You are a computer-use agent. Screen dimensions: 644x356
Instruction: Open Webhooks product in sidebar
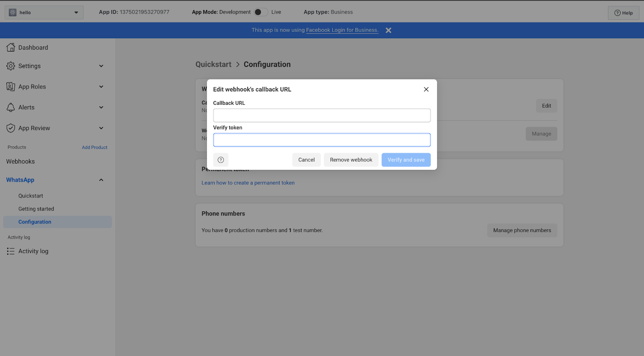click(x=21, y=161)
